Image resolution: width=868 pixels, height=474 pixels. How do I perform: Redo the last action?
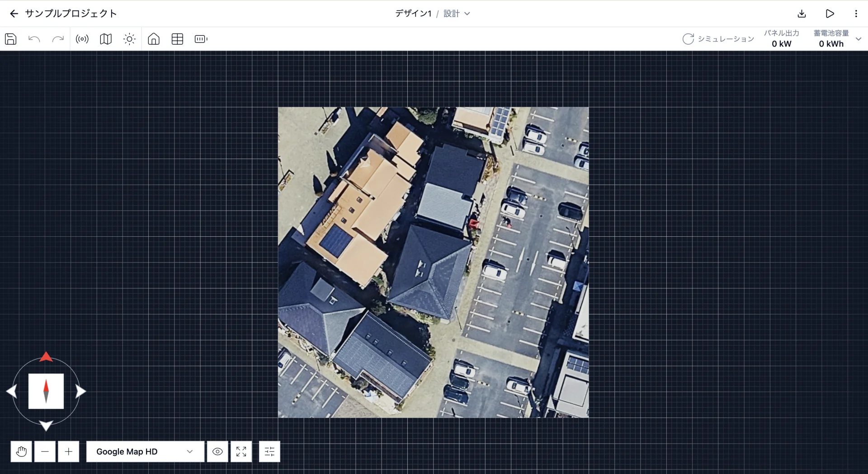click(58, 39)
